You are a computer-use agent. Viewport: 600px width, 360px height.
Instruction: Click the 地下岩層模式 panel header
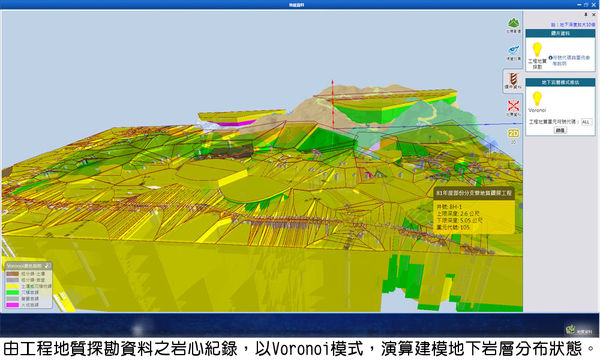(x=560, y=82)
